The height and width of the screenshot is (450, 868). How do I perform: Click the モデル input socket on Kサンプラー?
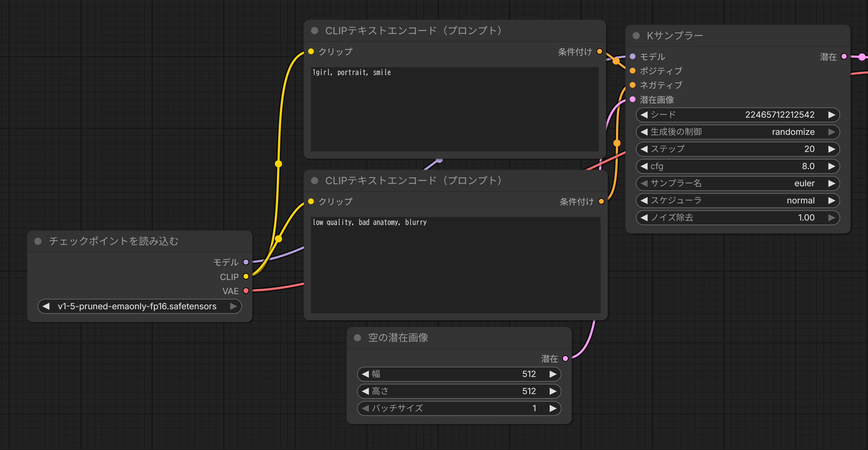click(633, 56)
